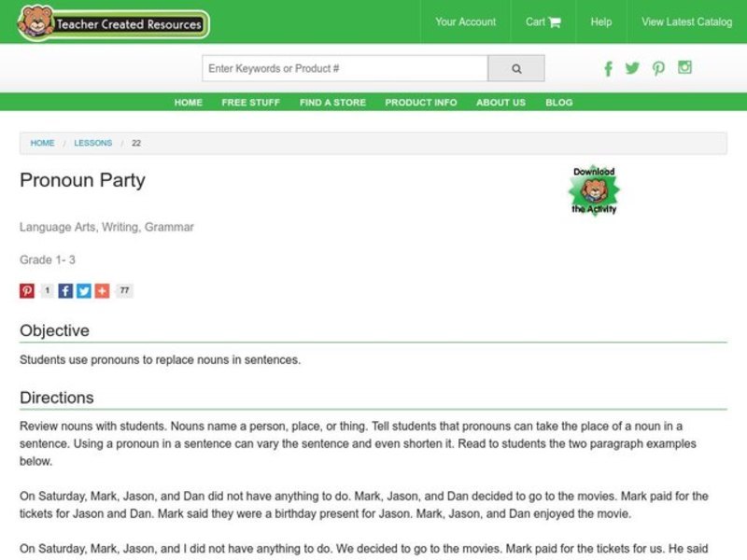Screen dimensions: 747x560
Task: Open the Help page
Action: coord(601,21)
